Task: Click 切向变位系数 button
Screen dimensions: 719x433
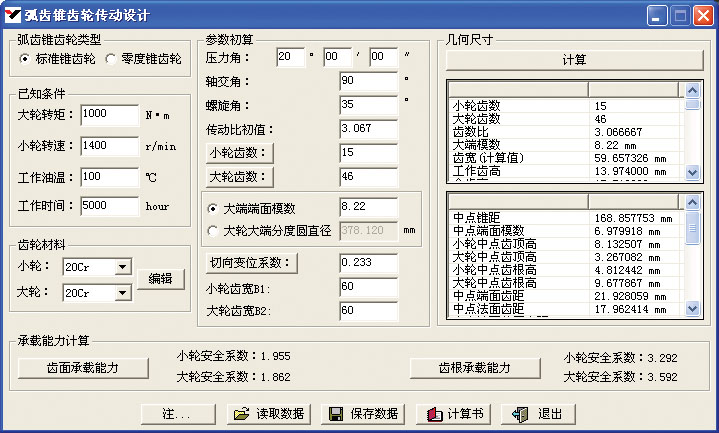Action: coord(251,263)
